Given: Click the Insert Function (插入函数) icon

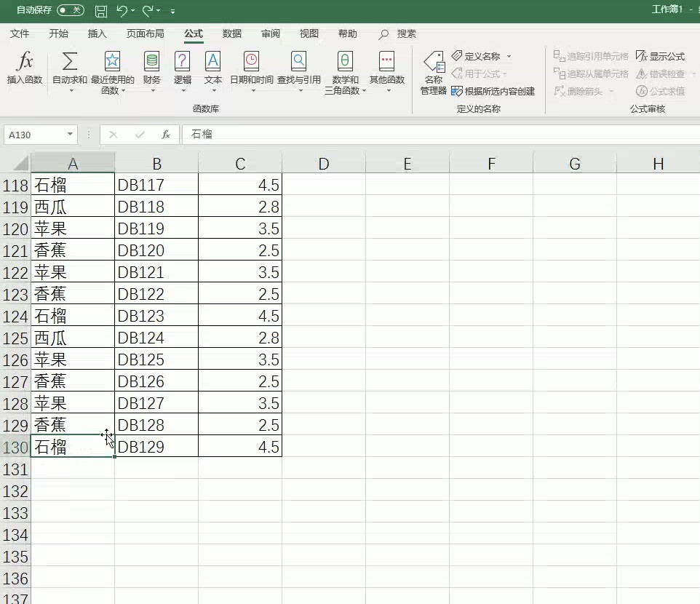Looking at the screenshot, I should (x=25, y=63).
